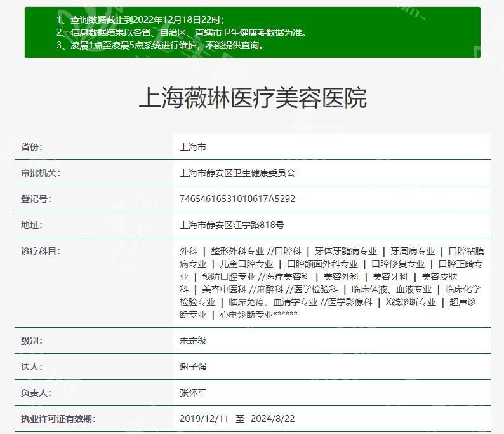This screenshot has height=434, width=504.
Task: Click the 口腔修复专业 entry
Action: 398,264
